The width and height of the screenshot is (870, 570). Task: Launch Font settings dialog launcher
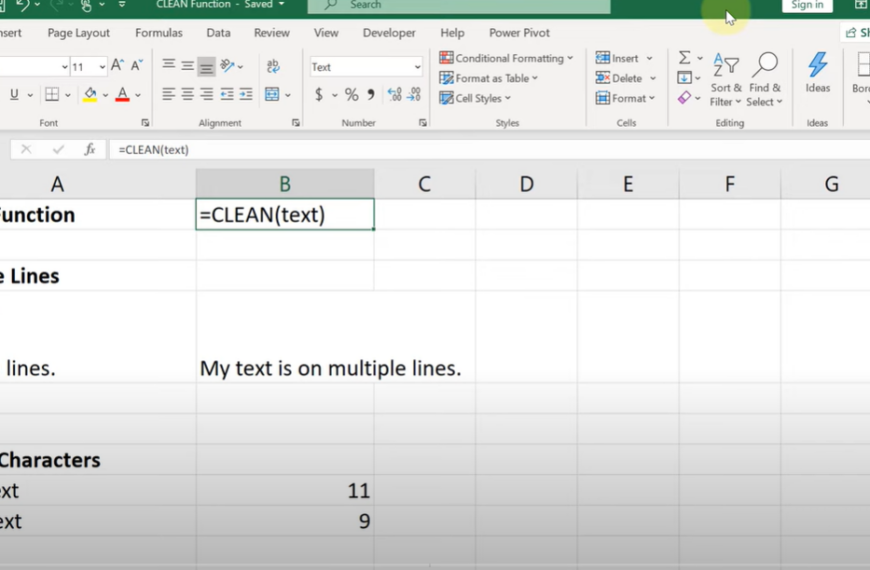click(145, 123)
